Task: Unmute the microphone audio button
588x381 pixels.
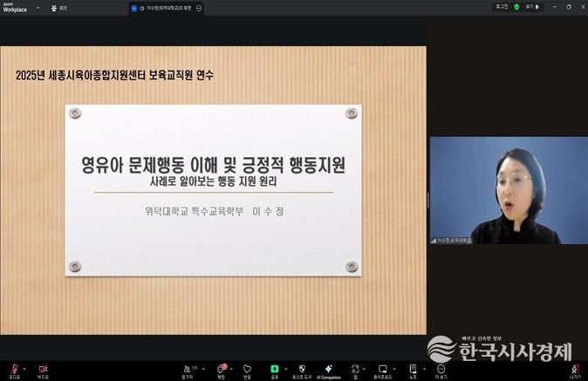Action: coord(14,369)
